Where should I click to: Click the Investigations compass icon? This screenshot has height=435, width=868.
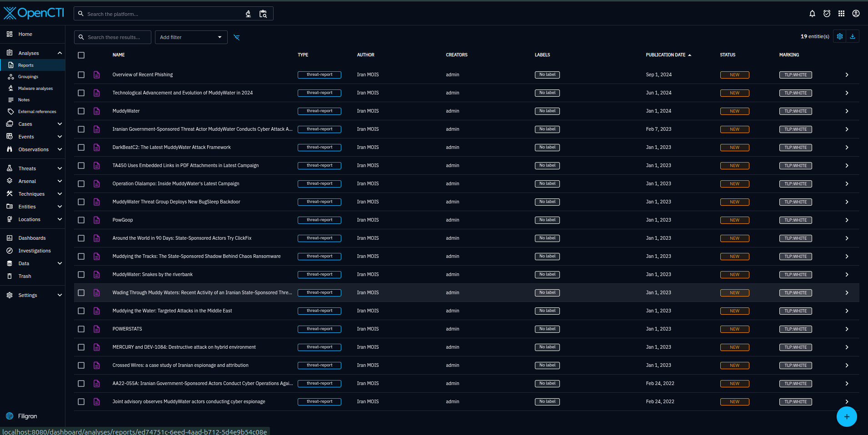(x=10, y=251)
